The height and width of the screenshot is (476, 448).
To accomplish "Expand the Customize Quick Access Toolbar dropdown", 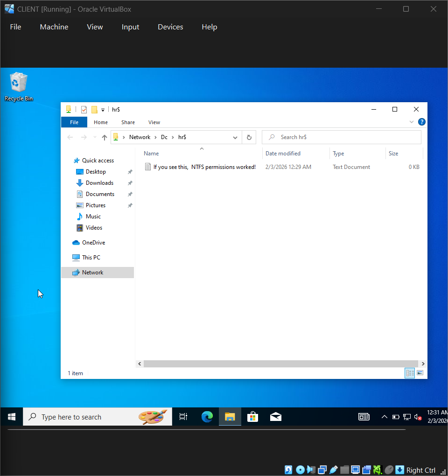I will (x=103, y=110).
